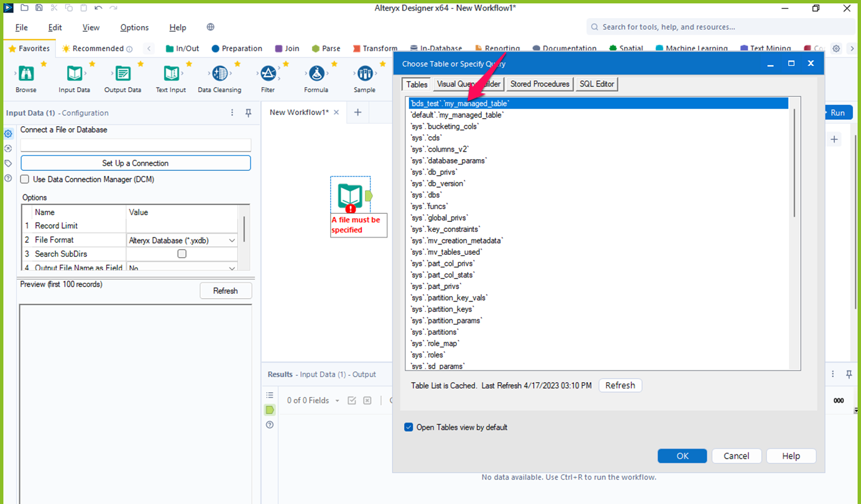Add a new workflow tab

(357, 112)
